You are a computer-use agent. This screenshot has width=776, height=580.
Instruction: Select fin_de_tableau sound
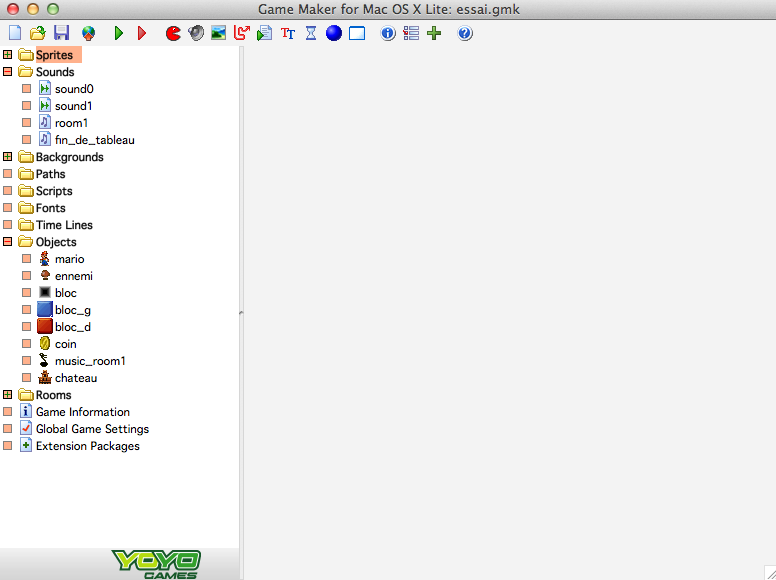95,140
